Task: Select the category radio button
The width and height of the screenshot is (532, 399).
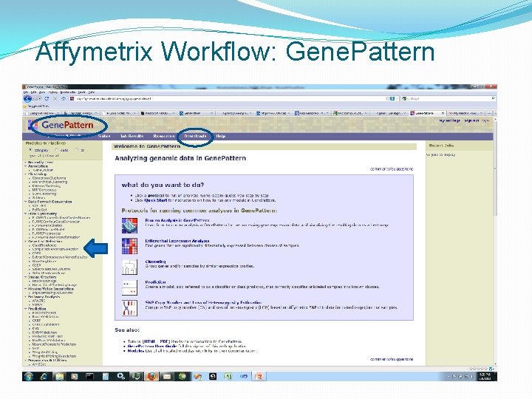Action: (30, 150)
